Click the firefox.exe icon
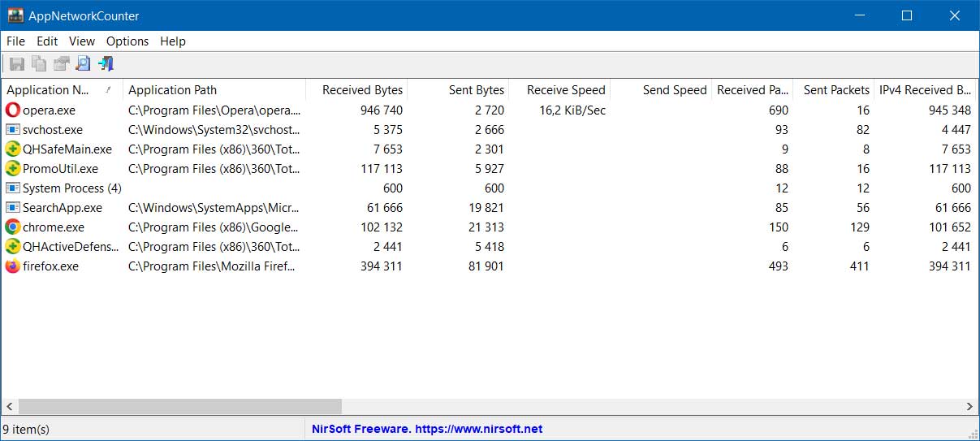This screenshot has height=441, width=980. (12, 266)
